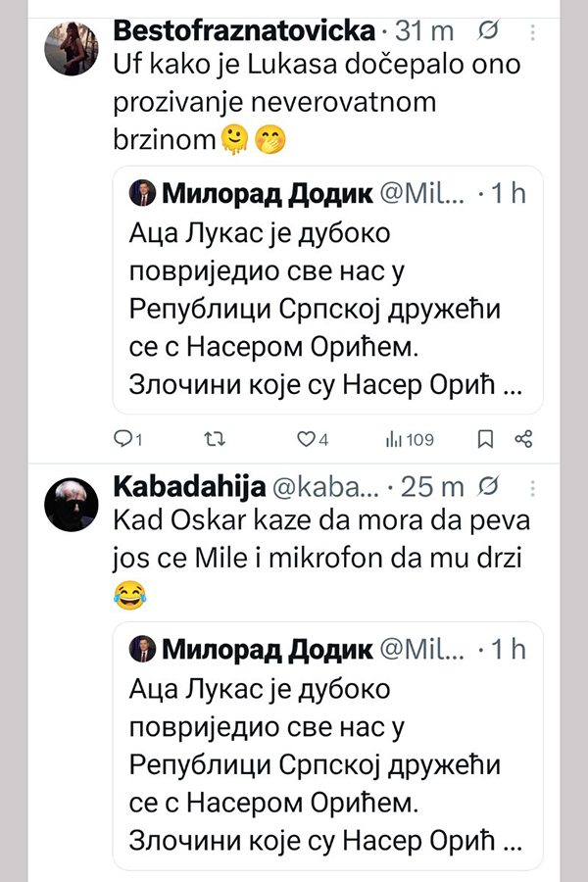This screenshot has width=588, height=882.
Task: Open more options menu on Kabadahija's post
Action: click(x=532, y=487)
